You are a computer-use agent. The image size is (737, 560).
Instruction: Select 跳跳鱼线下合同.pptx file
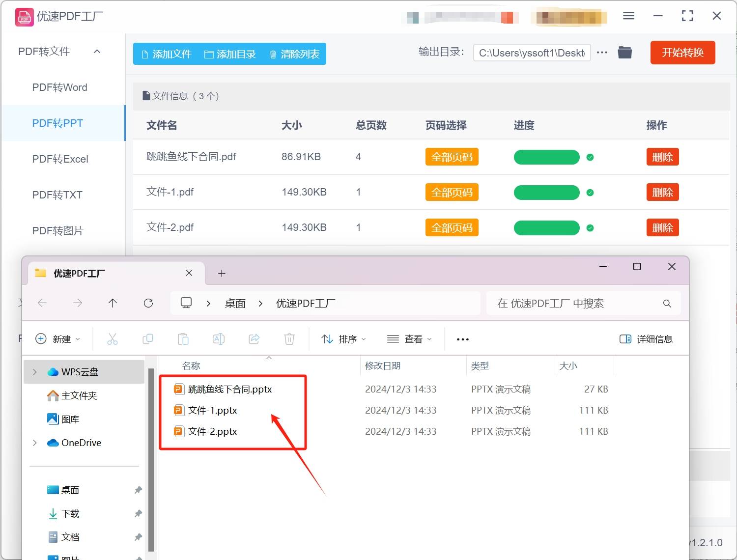click(223, 389)
